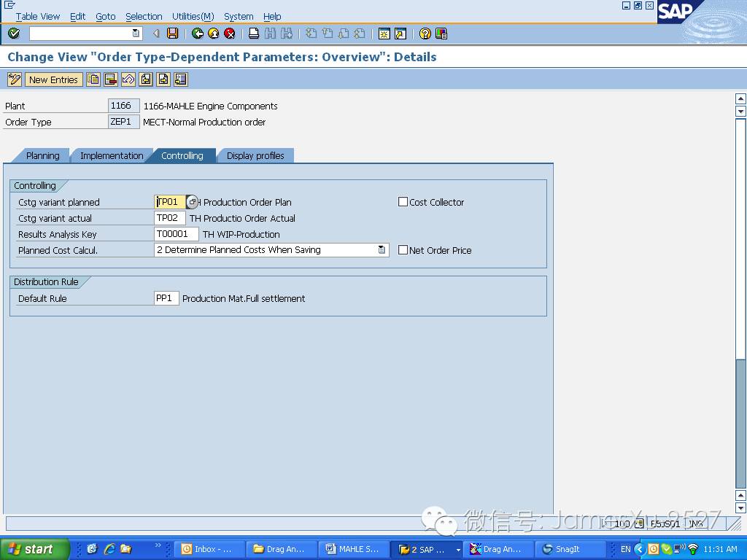The image size is (747, 560).
Task: Click the Next Entry icon
Action: 163,79
